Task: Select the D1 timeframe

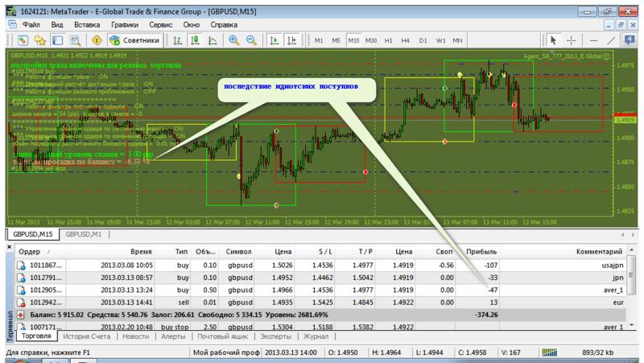Action: coord(423,41)
